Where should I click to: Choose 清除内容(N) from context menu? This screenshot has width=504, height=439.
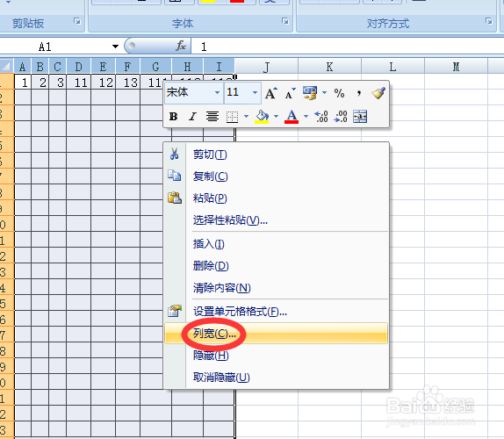point(276,288)
